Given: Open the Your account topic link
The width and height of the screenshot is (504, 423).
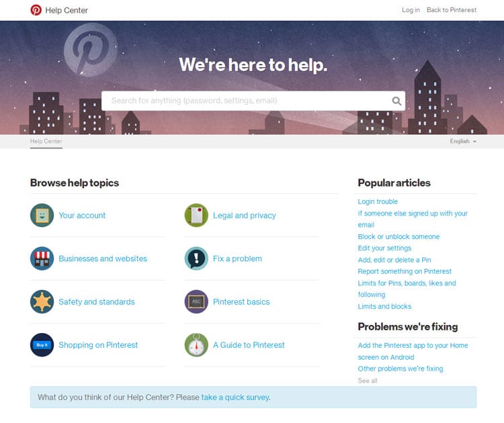Looking at the screenshot, I should (x=82, y=216).
